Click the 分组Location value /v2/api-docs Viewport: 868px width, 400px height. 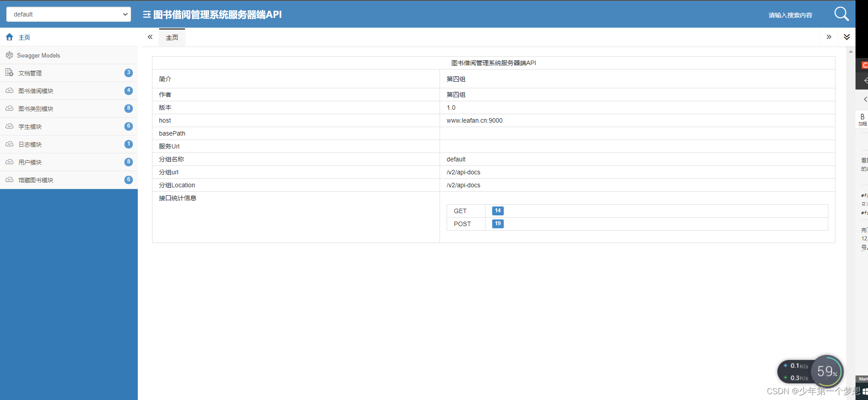(463, 185)
